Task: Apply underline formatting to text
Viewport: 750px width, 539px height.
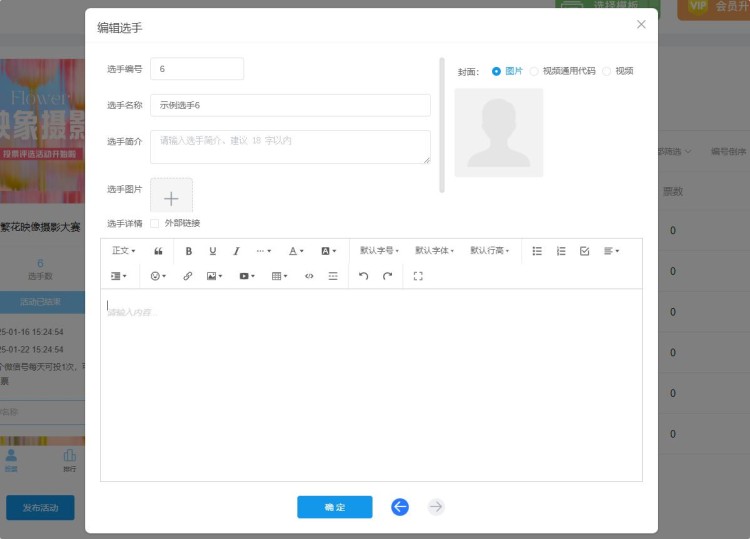Action: click(x=213, y=251)
